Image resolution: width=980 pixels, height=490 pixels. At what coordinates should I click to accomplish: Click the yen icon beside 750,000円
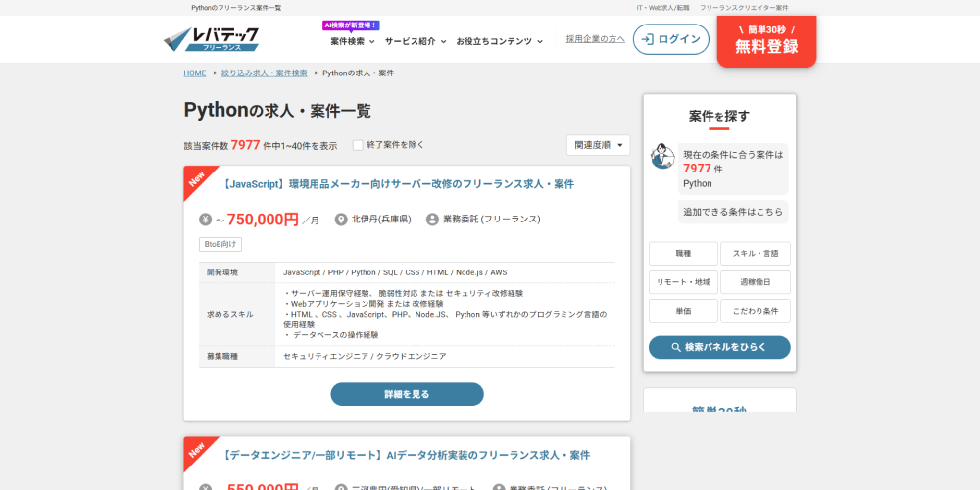[x=206, y=220]
